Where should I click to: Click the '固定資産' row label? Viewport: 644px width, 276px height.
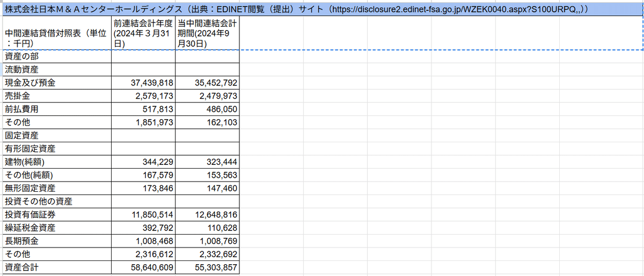pyautogui.click(x=57, y=135)
